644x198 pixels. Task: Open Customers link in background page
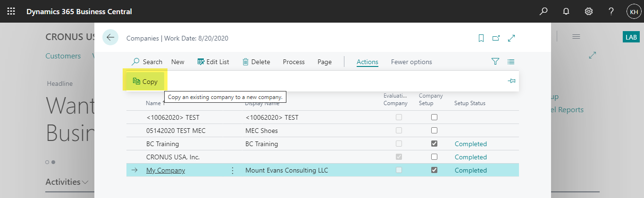click(x=63, y=56)
